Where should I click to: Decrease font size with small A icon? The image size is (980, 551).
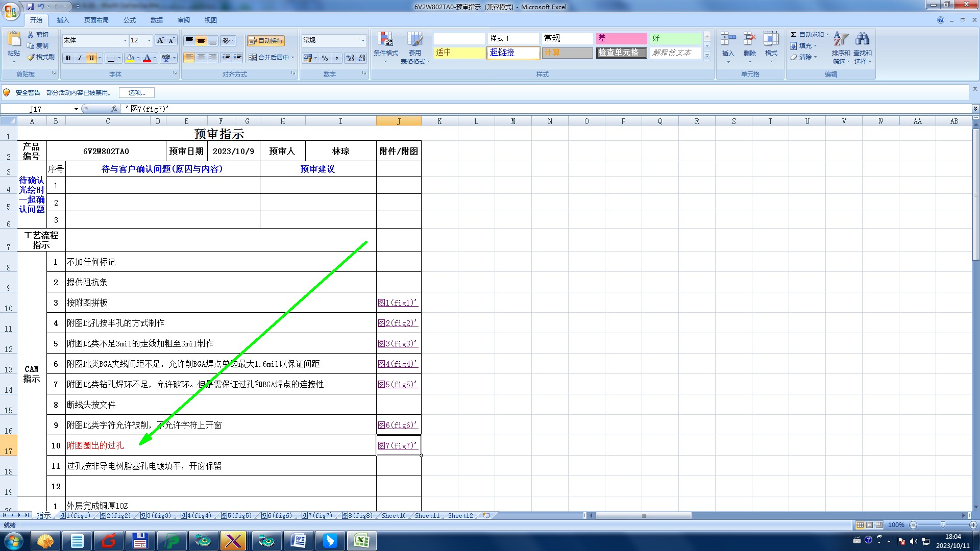[x=171, y=40]
